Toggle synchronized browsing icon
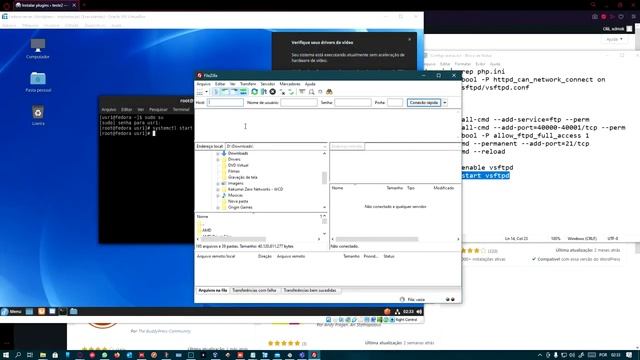 [x=320, y=92]
